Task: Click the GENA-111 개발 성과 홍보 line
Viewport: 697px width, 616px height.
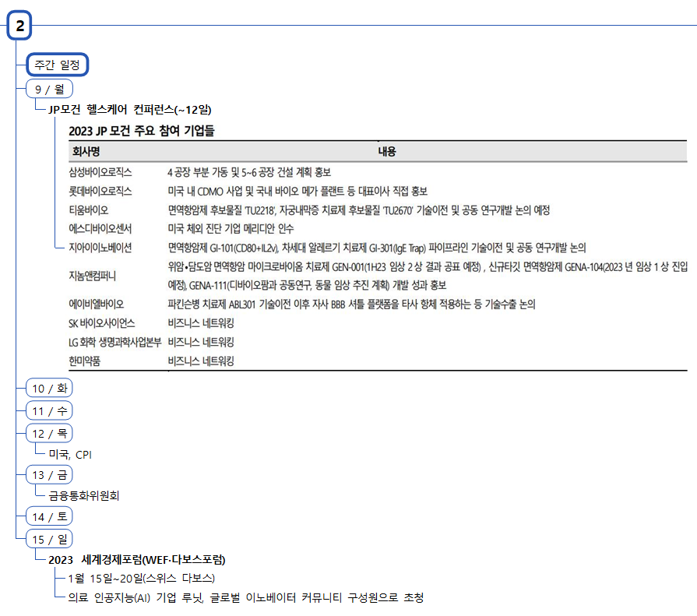Action: click(307, 285)
